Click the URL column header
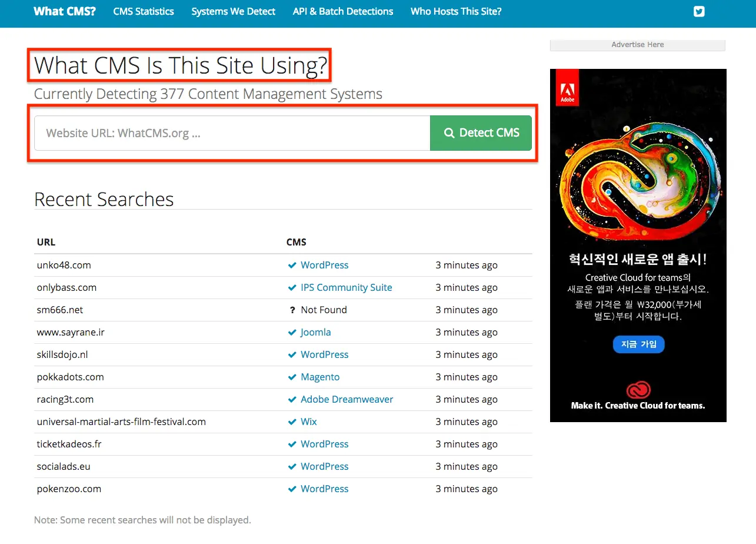Screen dimensions: 756x544 pos(46,242)
